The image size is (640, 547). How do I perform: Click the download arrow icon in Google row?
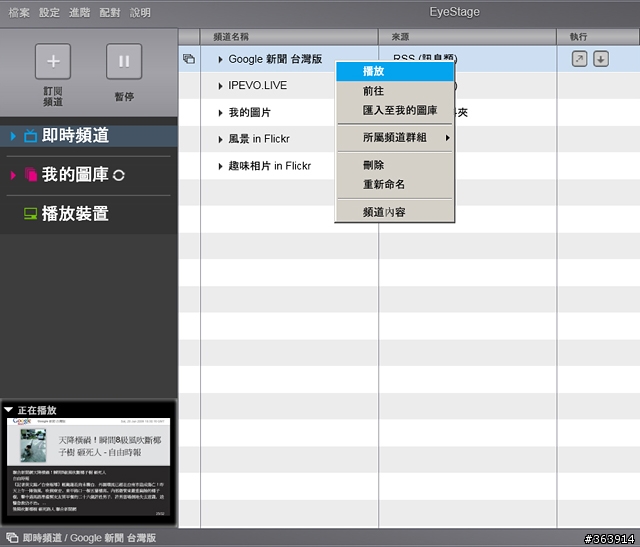coord(601,59)
